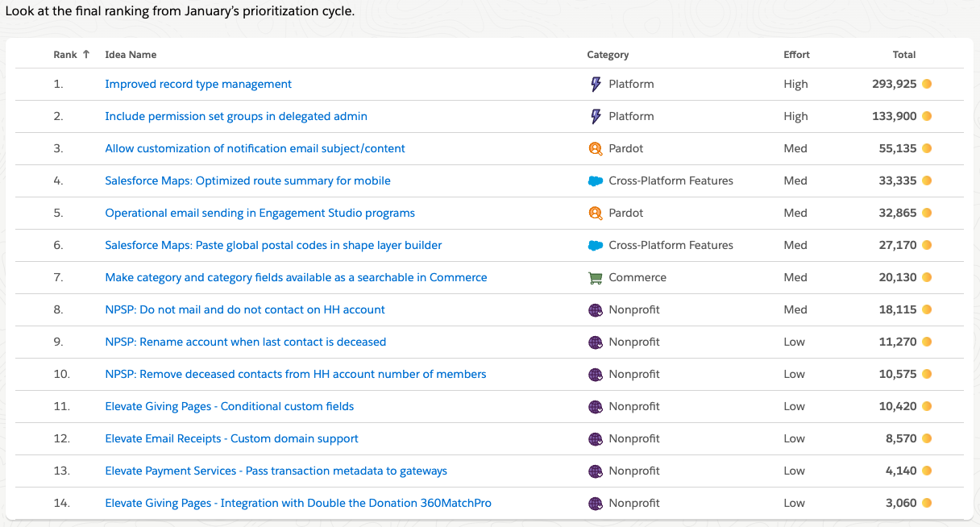Viewport: 980px width, 527px height.
Task: Select the Nonprofit icon in Pass transaction metadata row
Action: pos(596,471)
